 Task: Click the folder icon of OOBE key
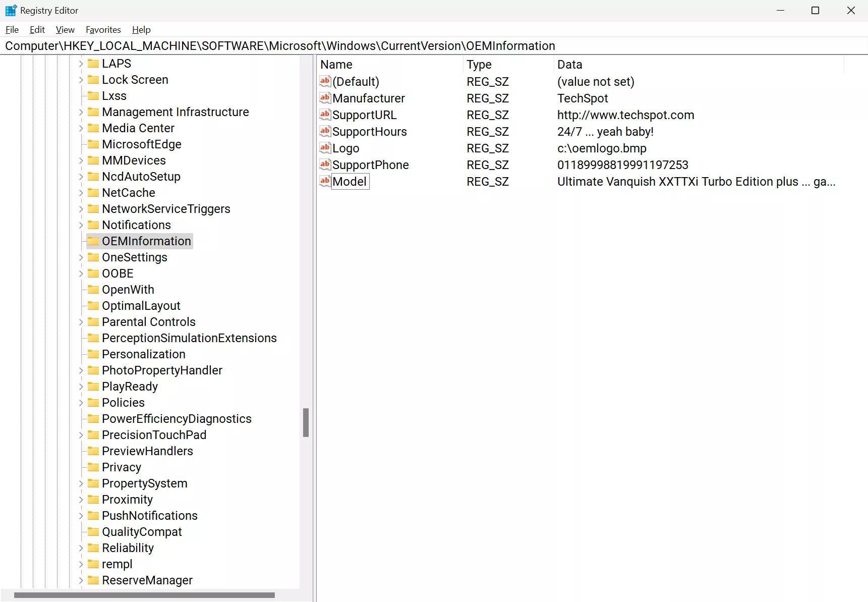coord(93,273)
